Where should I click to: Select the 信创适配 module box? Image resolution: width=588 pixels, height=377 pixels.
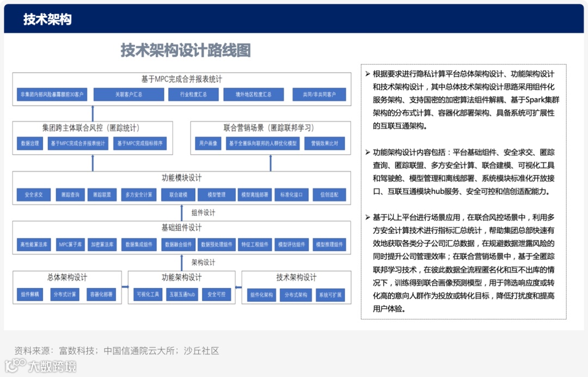329,194
